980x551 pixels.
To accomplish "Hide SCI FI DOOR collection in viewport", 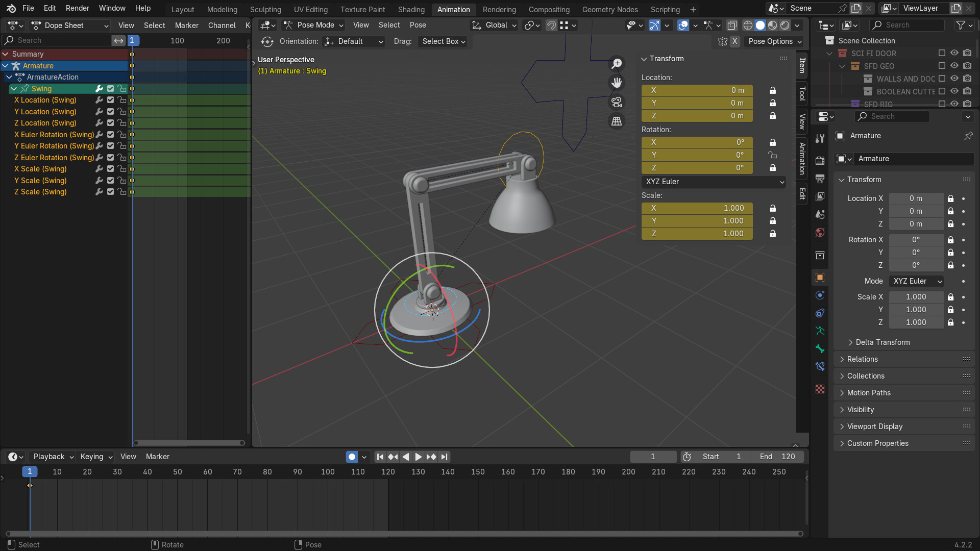I will pyautogui.click(x=954, y=53).
